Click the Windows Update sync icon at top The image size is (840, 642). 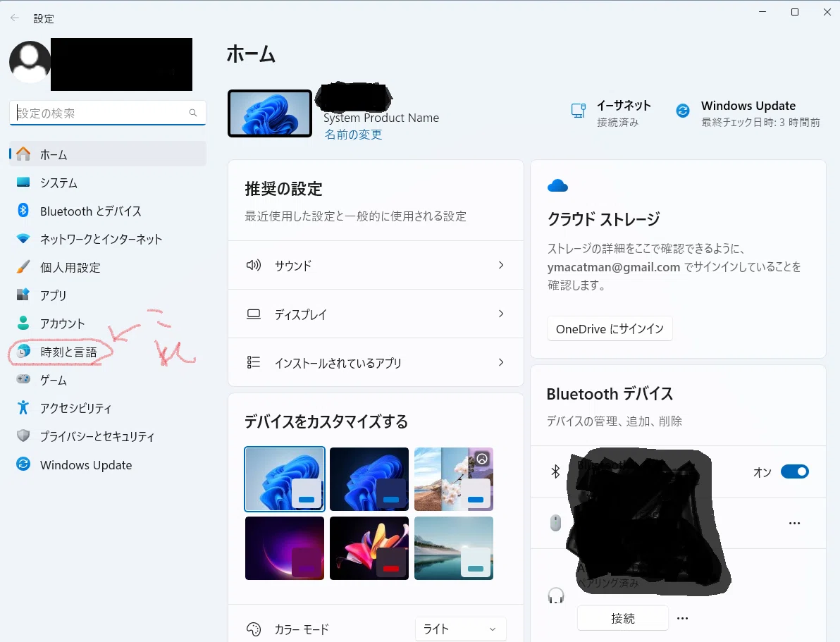[682, 111]
